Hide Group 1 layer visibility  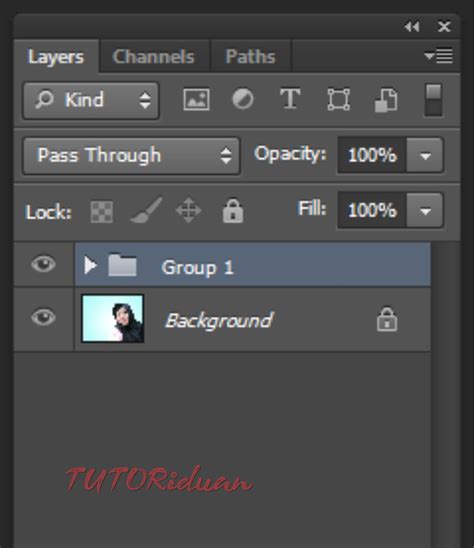43,264
